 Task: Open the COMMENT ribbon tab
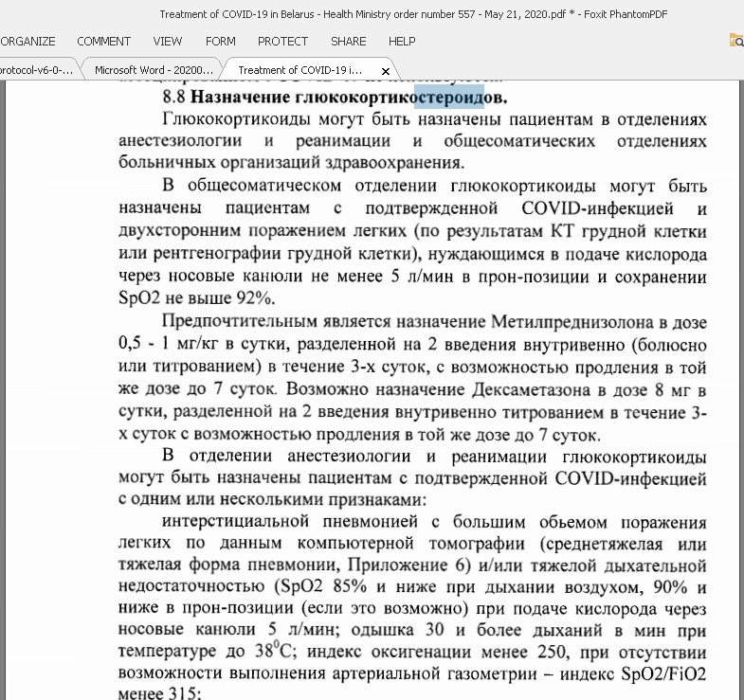[x=103, y=42]
